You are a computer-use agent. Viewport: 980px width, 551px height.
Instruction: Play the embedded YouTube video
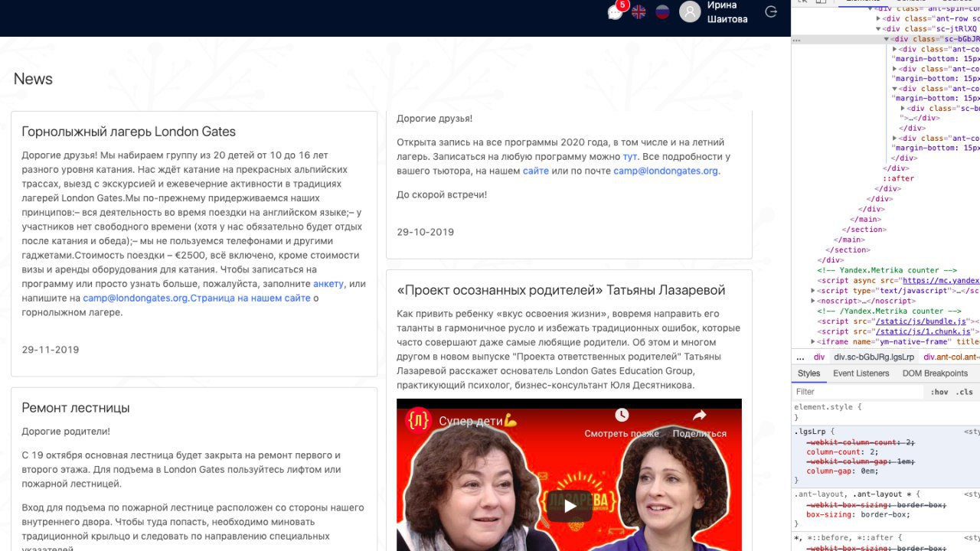point(569,505)
